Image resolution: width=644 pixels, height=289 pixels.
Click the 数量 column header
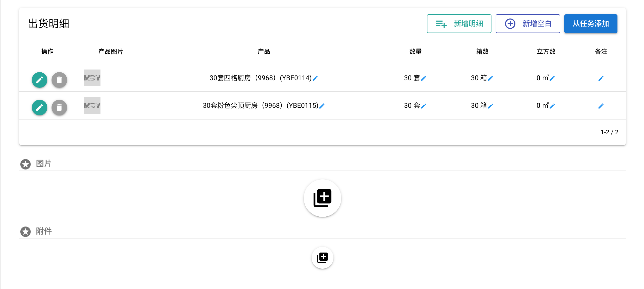click(415, 52)
